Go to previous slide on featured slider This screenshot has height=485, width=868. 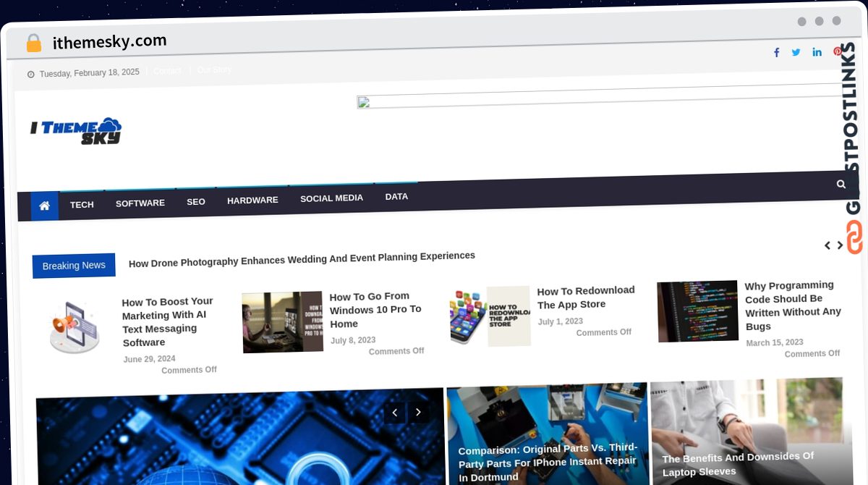(x=394, y=413)
